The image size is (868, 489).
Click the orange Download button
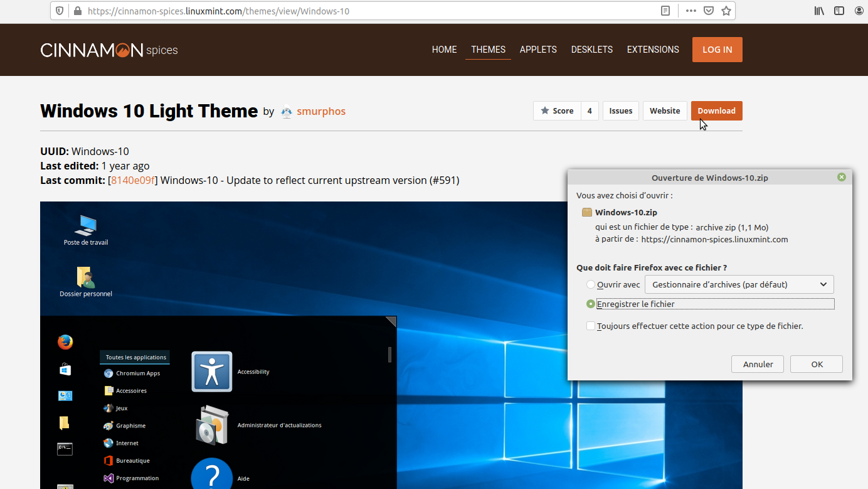coord(716,110)
